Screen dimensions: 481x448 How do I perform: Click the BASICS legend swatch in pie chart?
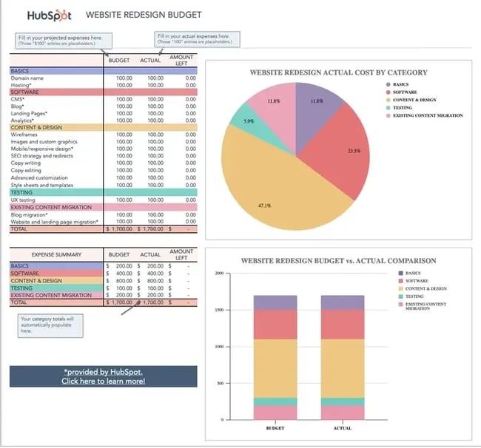(x=387, y=84)
